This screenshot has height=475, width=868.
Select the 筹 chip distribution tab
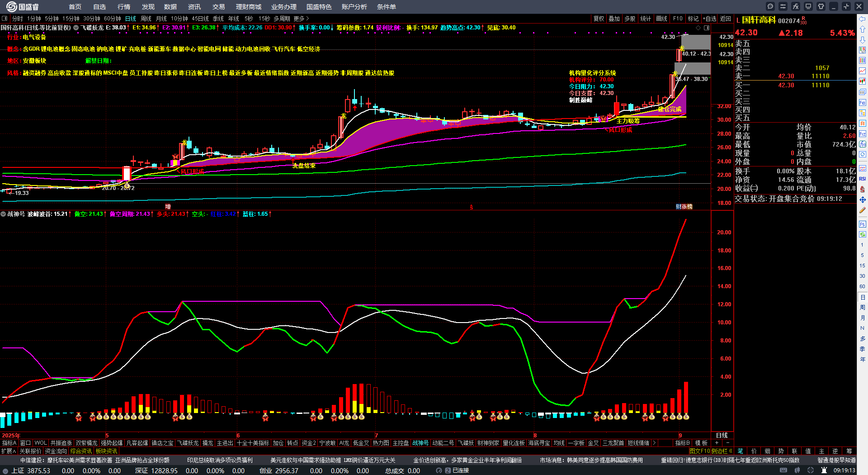[849, 451]
